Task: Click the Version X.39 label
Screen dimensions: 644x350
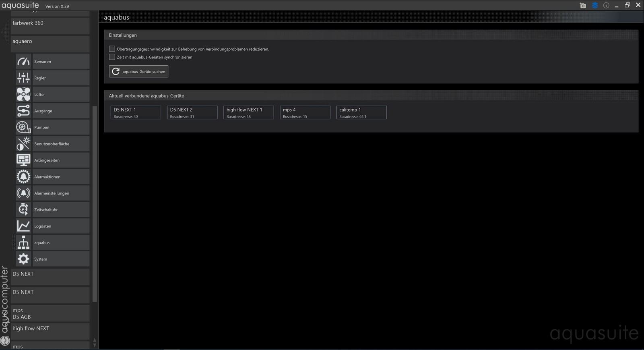Action: click(57, 6)
